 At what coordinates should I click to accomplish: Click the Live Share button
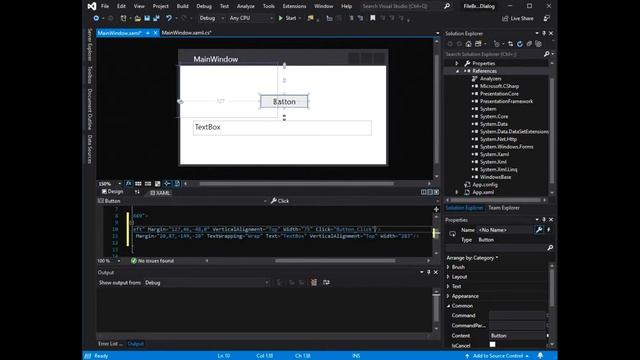518,18
